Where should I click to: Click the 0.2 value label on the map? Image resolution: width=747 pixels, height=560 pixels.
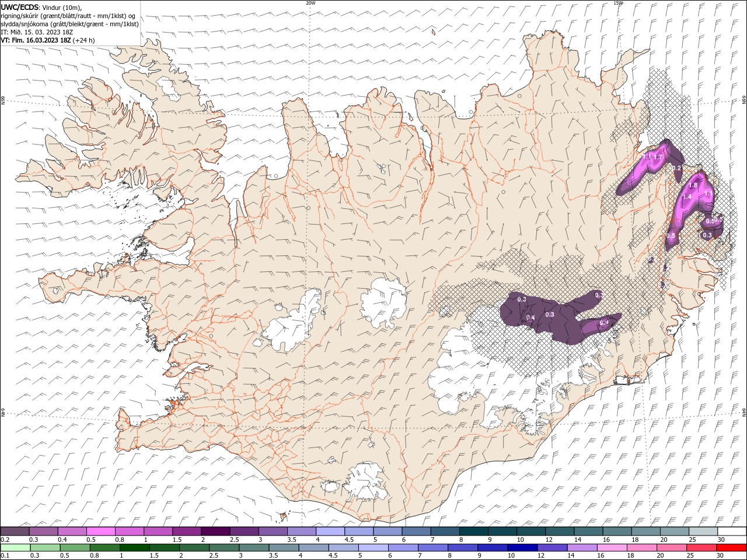point(677,168)
